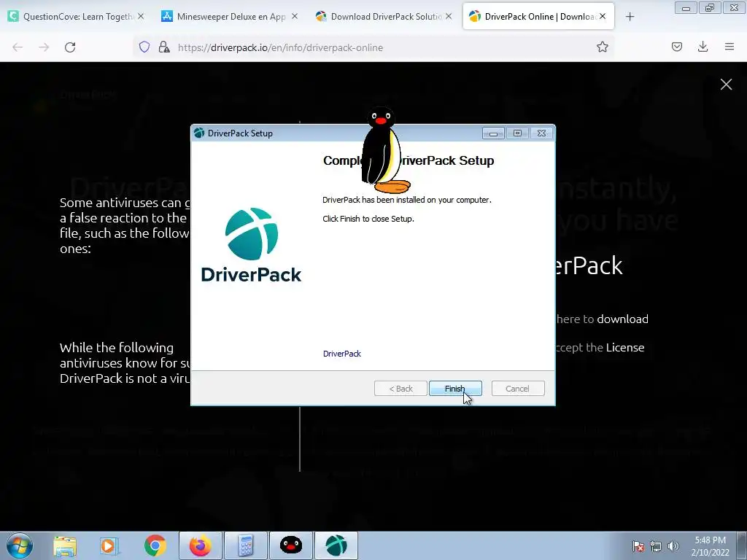
Task: Close the DriverPack Setup dialog
Action: pos(542,133)
